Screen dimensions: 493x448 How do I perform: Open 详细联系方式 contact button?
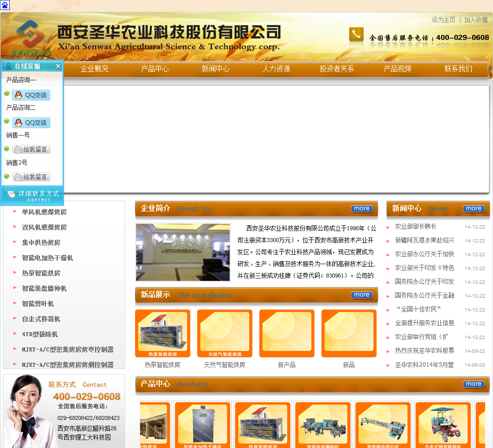33,196
